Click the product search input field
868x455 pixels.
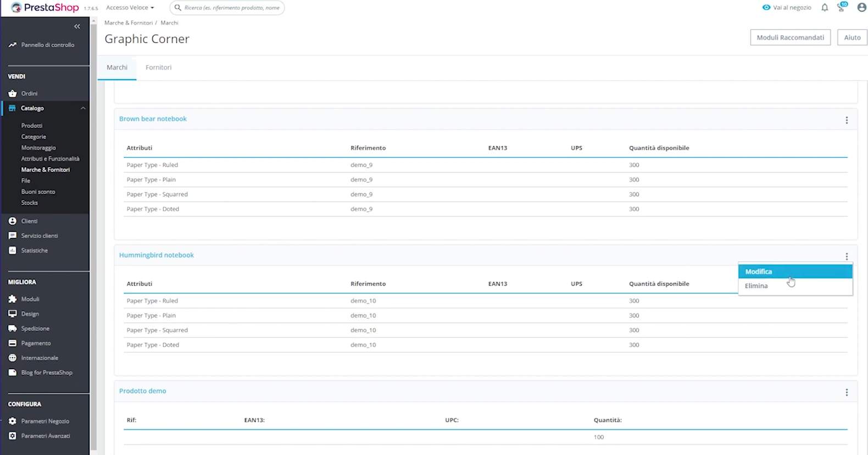(x=232, y=8)
